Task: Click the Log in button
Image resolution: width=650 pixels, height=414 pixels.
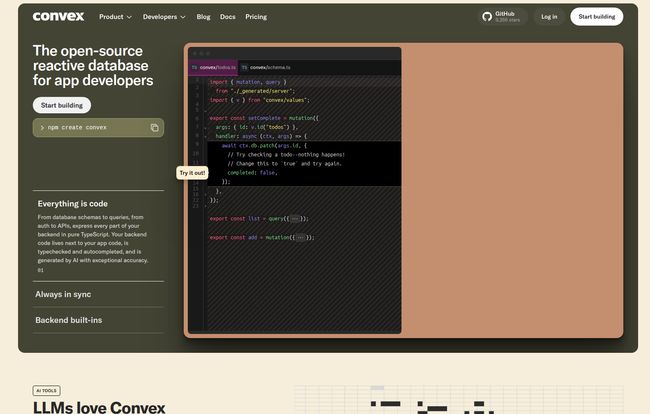Action: (x=549, y=16)
